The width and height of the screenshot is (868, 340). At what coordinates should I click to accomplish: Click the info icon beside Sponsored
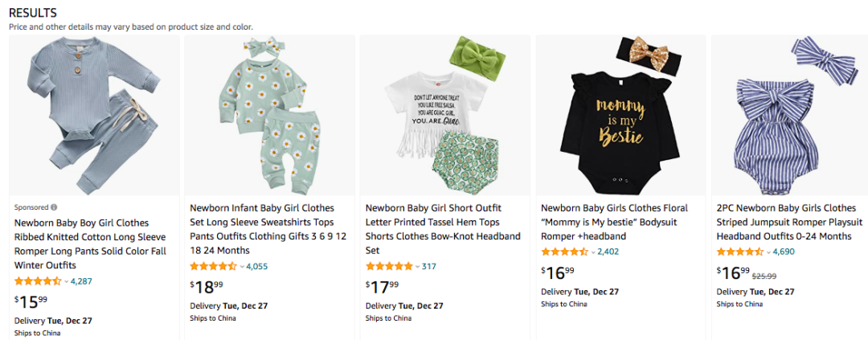click(55, 207)
